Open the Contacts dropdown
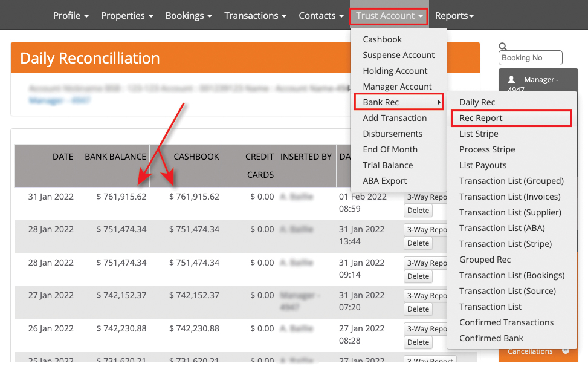The width and height of the screenshot is (588, 369). coord(321,15)
